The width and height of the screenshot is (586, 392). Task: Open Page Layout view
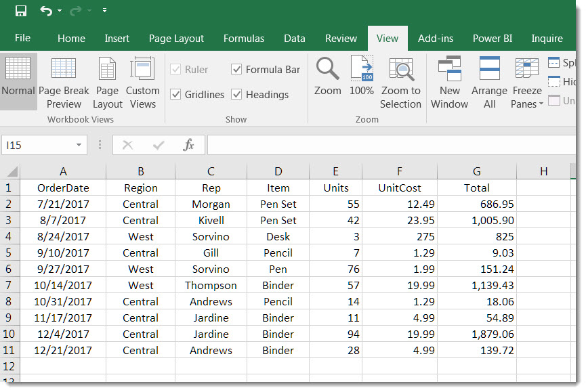point(107,81)
